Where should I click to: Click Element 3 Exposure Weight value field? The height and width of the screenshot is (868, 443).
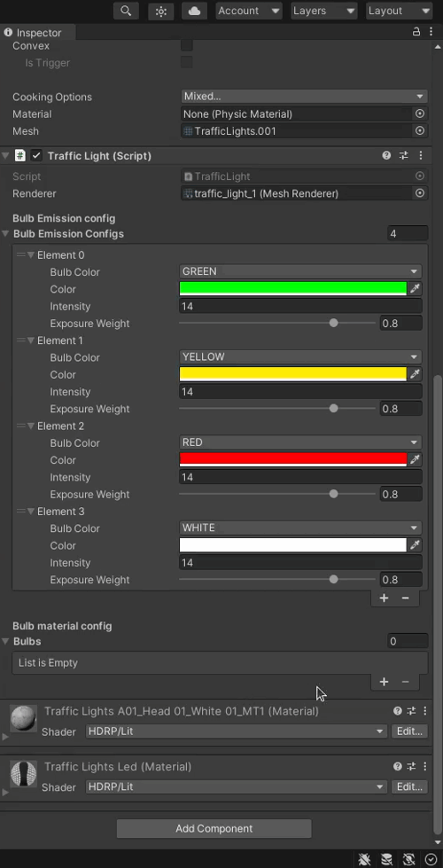[x=401, y=580]
